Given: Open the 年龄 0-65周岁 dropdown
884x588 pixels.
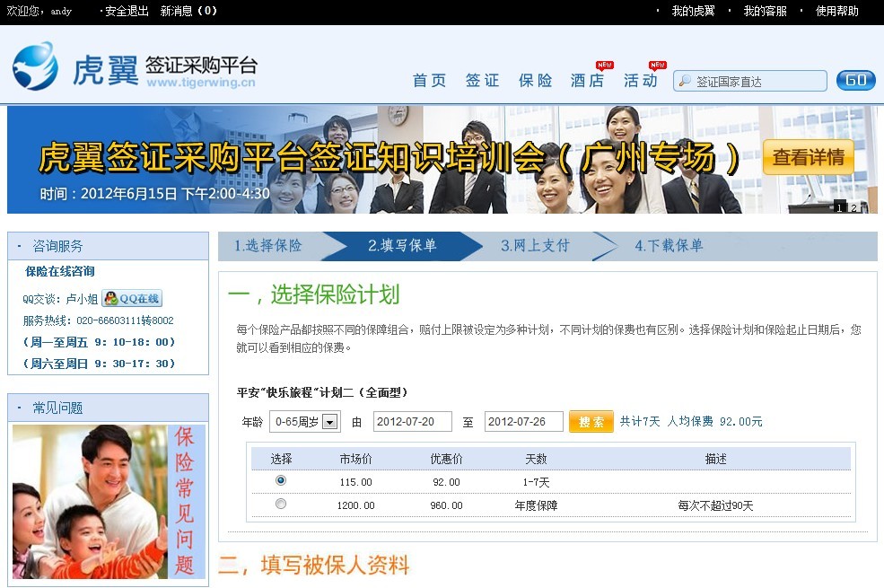Looking at the screenshot, I should click(x=330, y=422).
